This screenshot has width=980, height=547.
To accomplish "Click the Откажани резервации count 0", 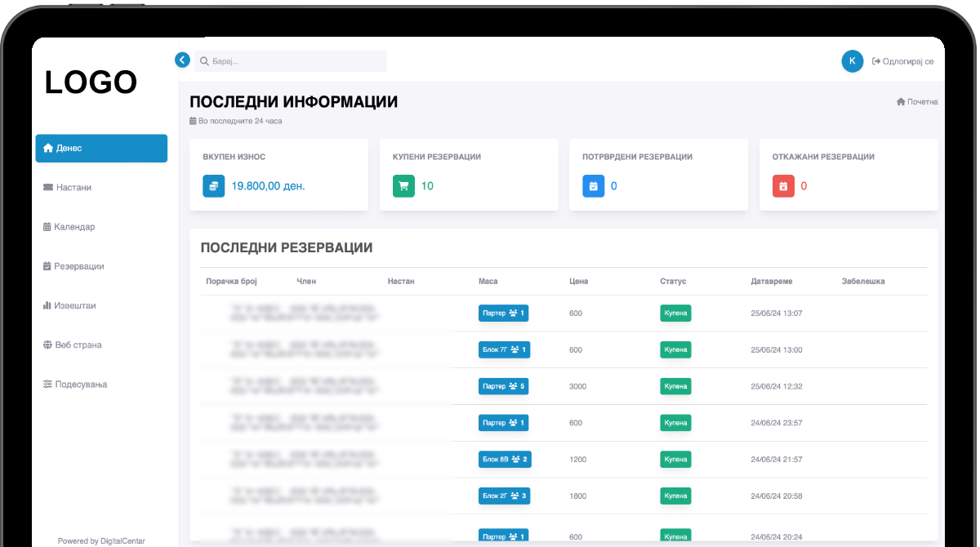I will pos(804,186).
